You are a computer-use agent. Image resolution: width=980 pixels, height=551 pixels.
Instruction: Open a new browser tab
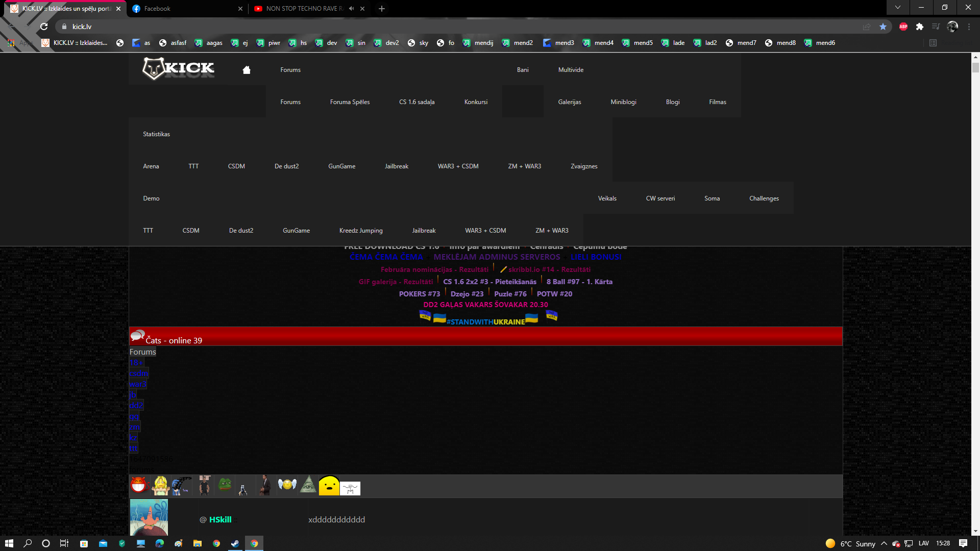[382, 9]
